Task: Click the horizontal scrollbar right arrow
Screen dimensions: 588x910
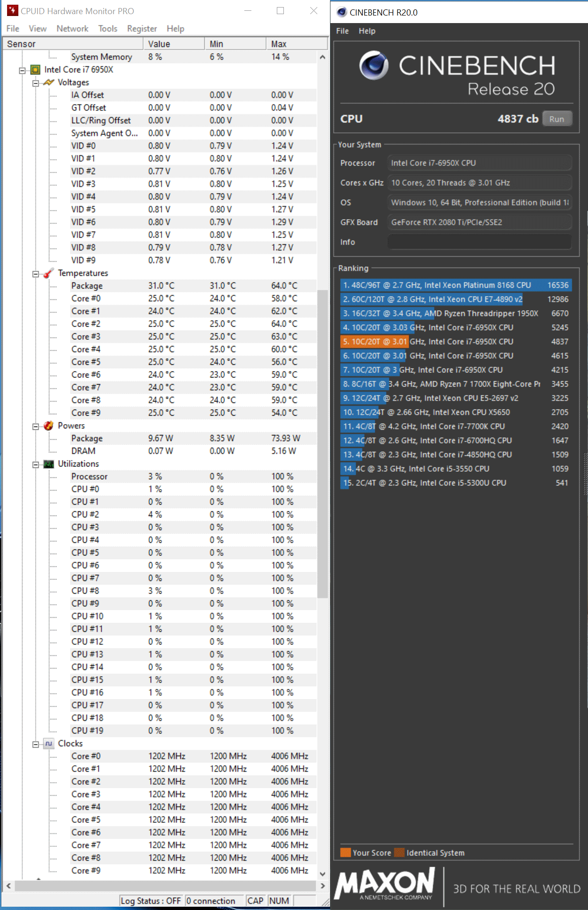Action: (x=322, y=886)
